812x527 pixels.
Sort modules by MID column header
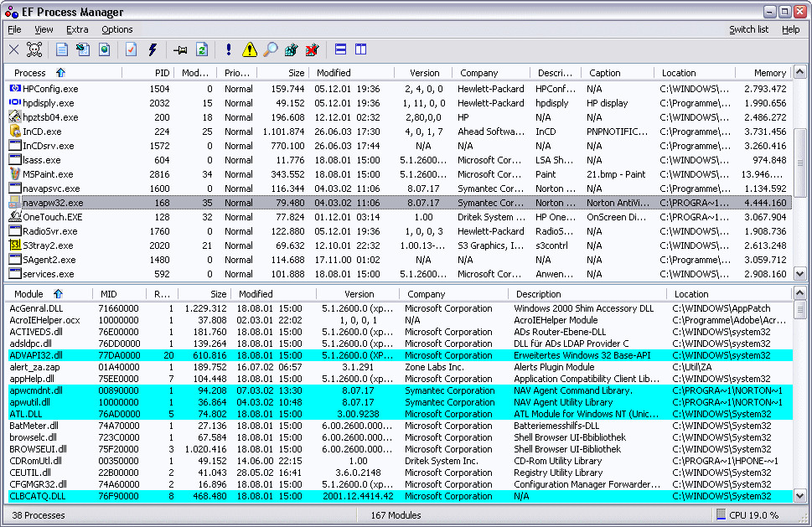click(x=119, y=294)
